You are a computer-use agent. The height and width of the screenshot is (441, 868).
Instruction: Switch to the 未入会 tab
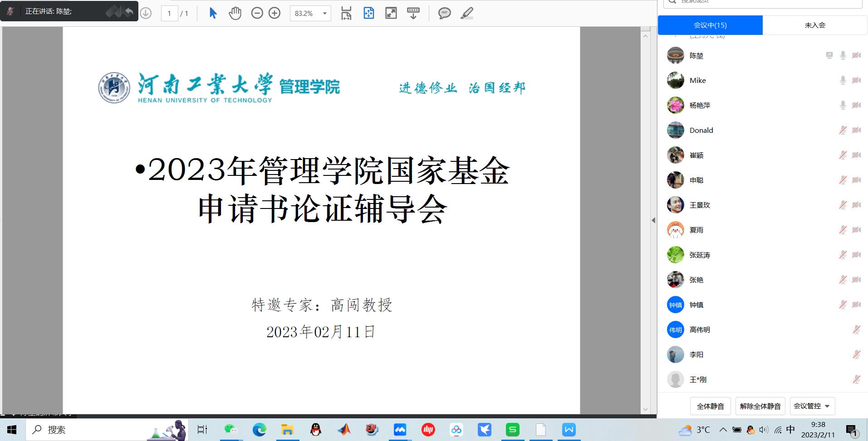(x=814, y=25)
